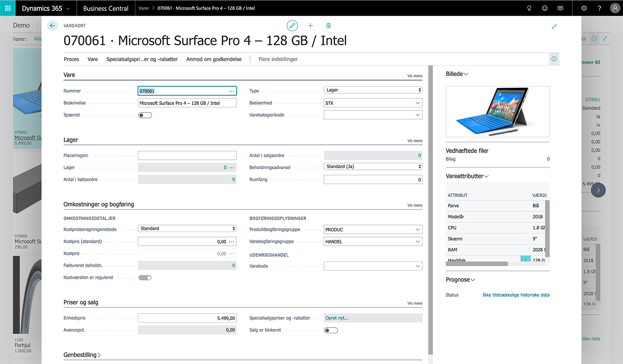Open the ellipsis next to Lager quantity
Viewport: 623px width, 364px height.
231,168
